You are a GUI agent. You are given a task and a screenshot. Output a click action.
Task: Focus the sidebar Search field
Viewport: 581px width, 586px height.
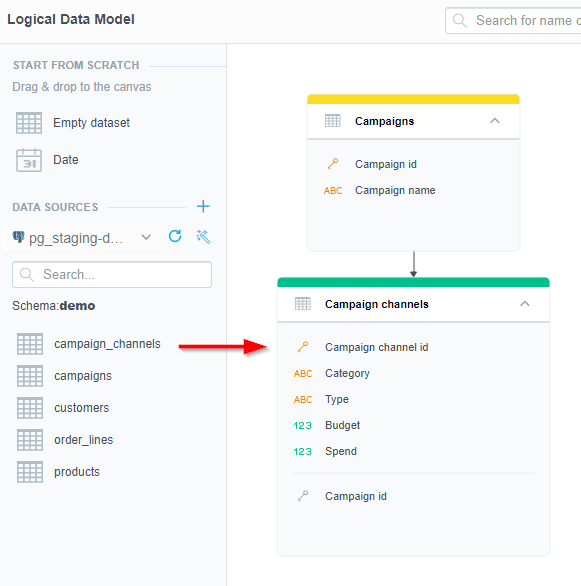pos(112,275)
